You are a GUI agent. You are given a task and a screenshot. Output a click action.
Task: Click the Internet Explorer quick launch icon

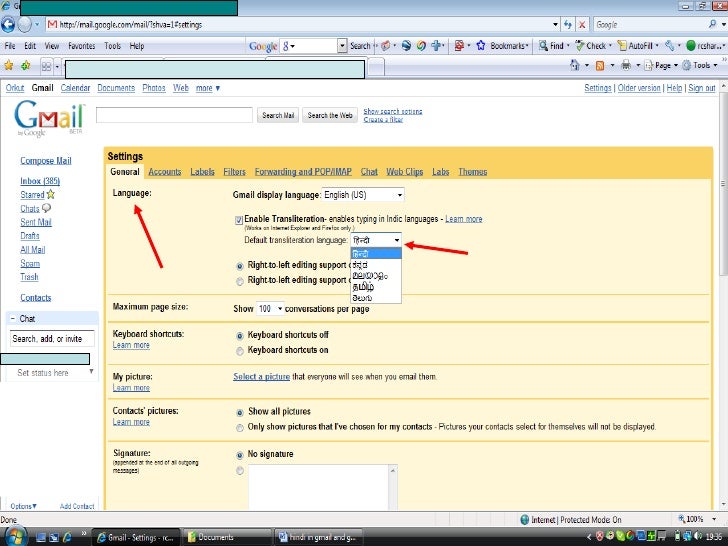click(68, 537)
